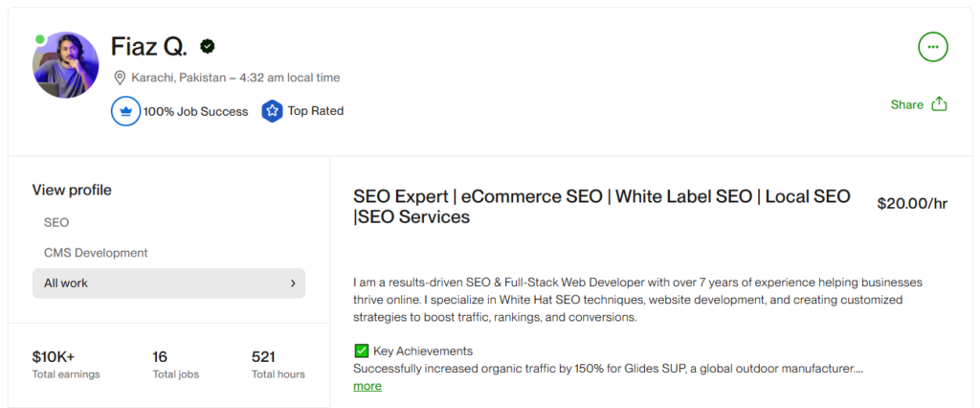Select CMS Development profile
Viewport: 980px width, 408px height.
(96, 253)
